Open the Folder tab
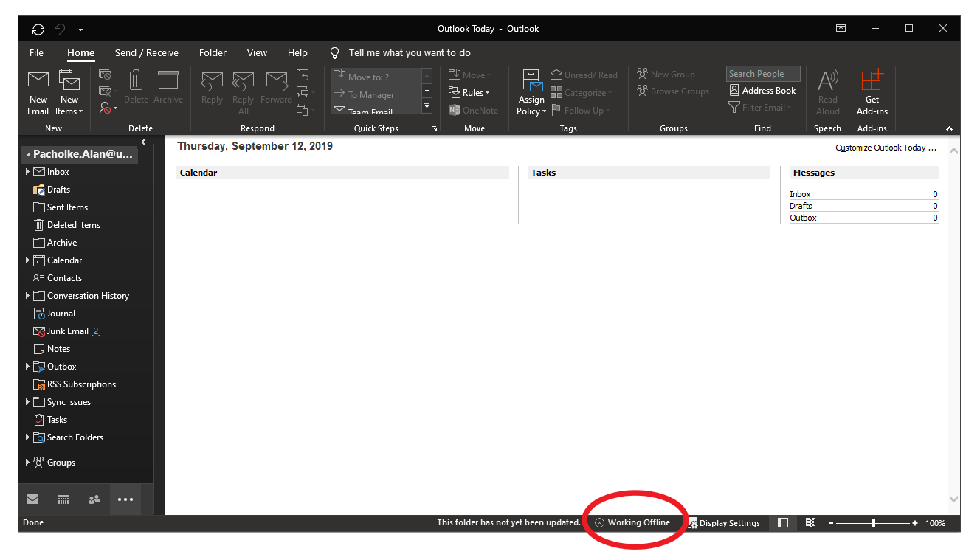Viewport: 980px width, 557px height. (213, 53)
